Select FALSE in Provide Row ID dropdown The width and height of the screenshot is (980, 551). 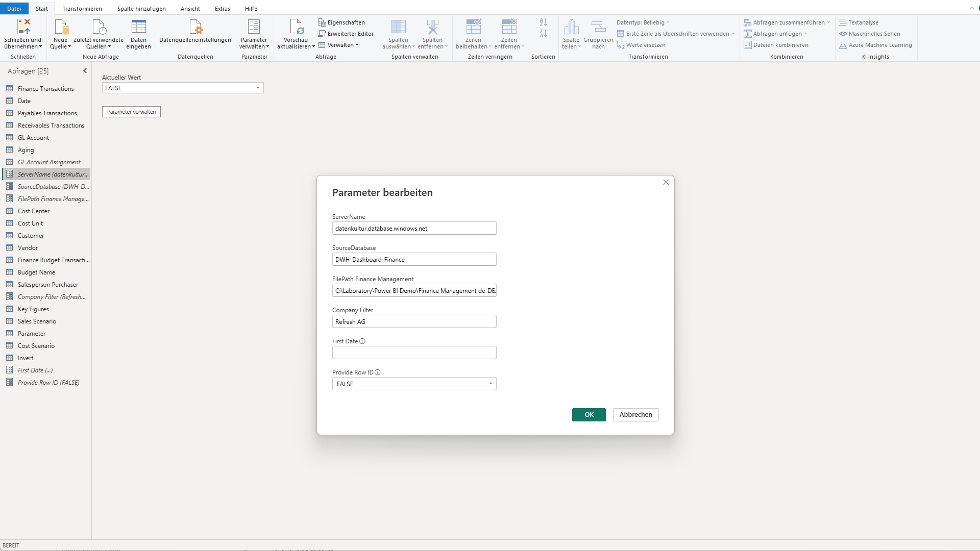coord(413,384)
